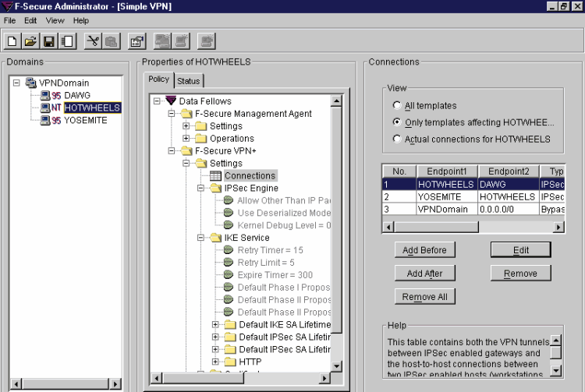Click the DAWG computer icon

click(x=45, y=95)
